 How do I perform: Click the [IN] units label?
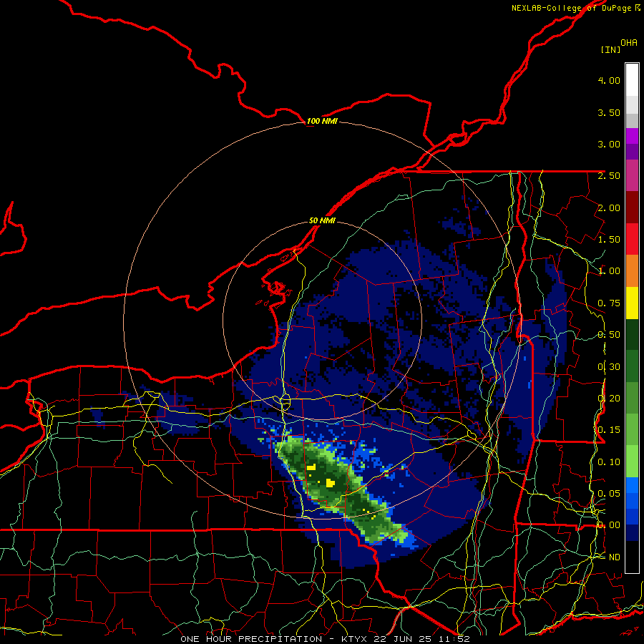610,49
